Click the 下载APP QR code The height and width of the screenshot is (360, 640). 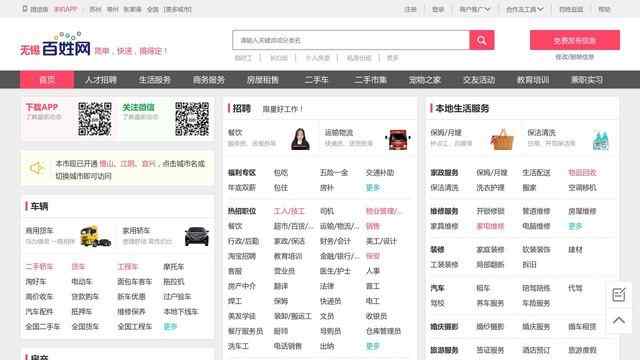point(95,119)
